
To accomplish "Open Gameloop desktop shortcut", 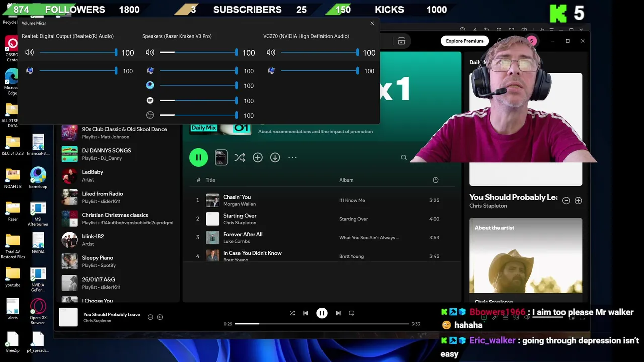I will pos(38,178).
